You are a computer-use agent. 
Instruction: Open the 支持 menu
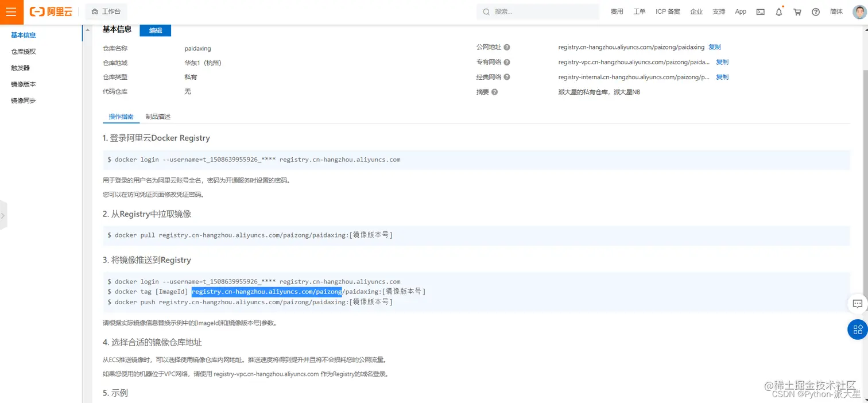pyautogui.click(x=719, y=11)
